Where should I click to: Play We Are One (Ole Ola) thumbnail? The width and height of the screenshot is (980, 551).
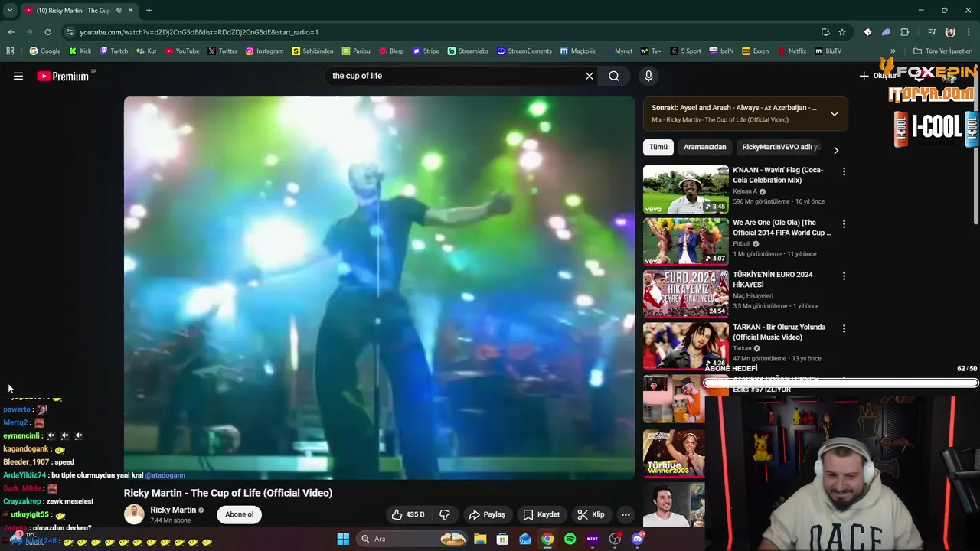click(x=685, y=241)
